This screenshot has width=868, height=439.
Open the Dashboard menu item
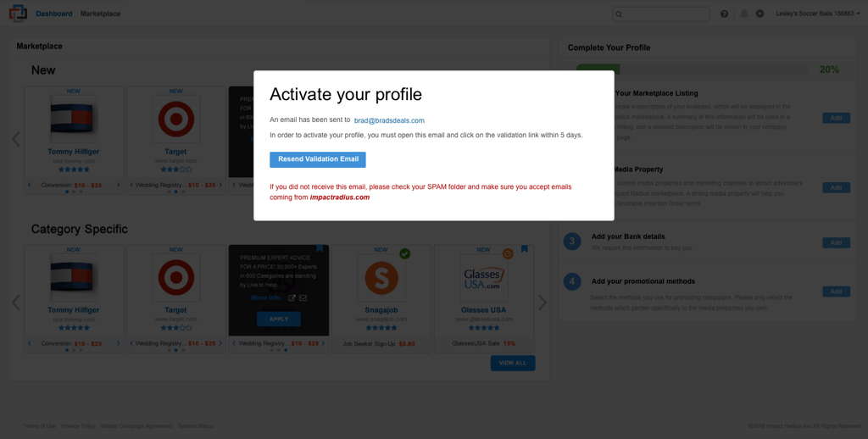[54, 14]
